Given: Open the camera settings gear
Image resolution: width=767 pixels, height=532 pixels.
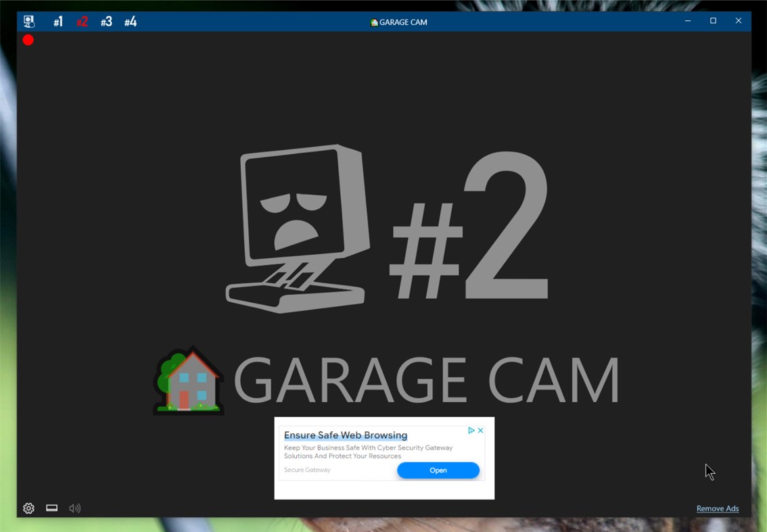Looking at the screenshot, I should tap(28, 508).
